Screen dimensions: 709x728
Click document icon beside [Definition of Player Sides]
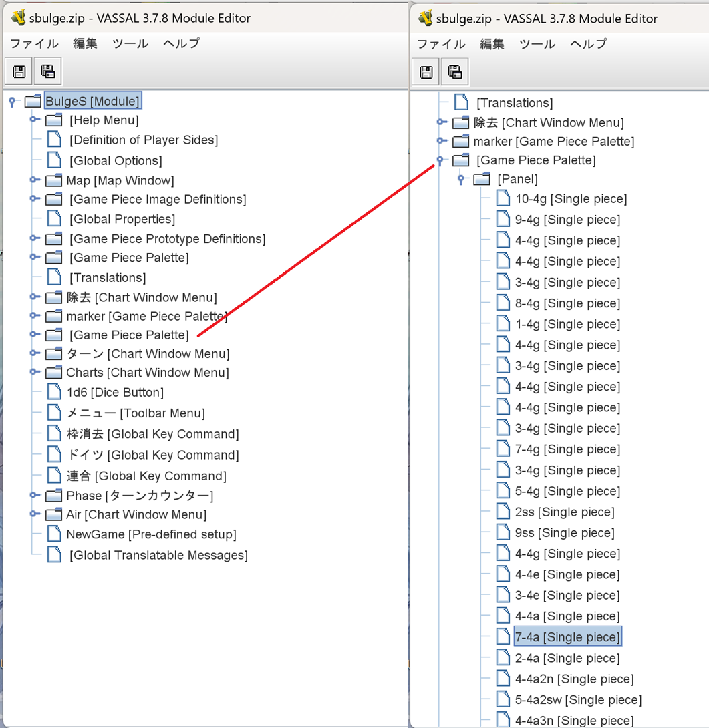pos(54,140)
